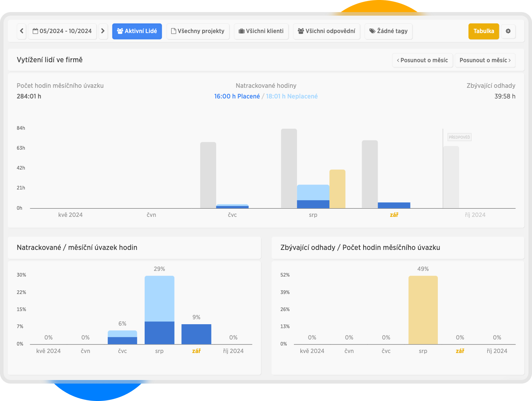Click the 16:00 h Placené legend label
532x401 pixels.
(237, 96)
